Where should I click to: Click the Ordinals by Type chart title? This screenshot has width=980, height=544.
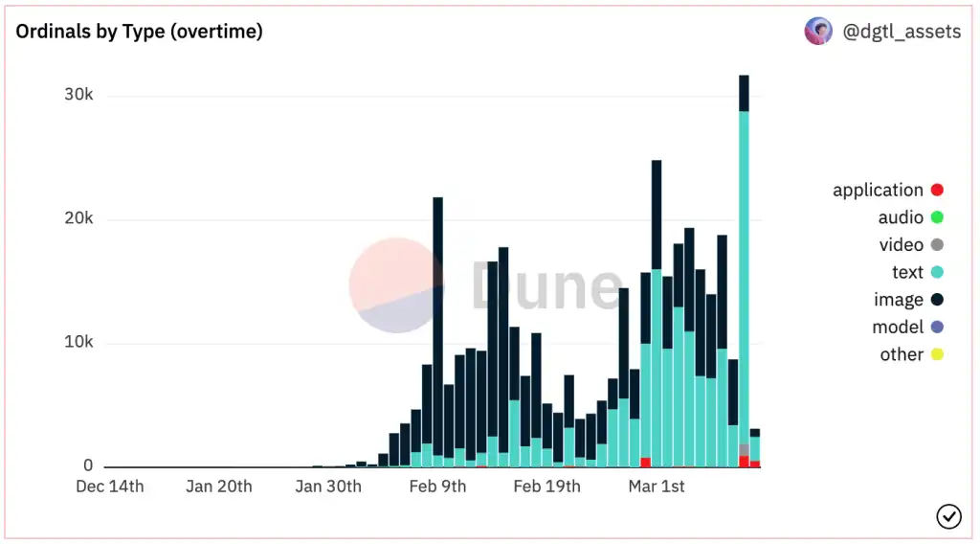pos(140,32)
